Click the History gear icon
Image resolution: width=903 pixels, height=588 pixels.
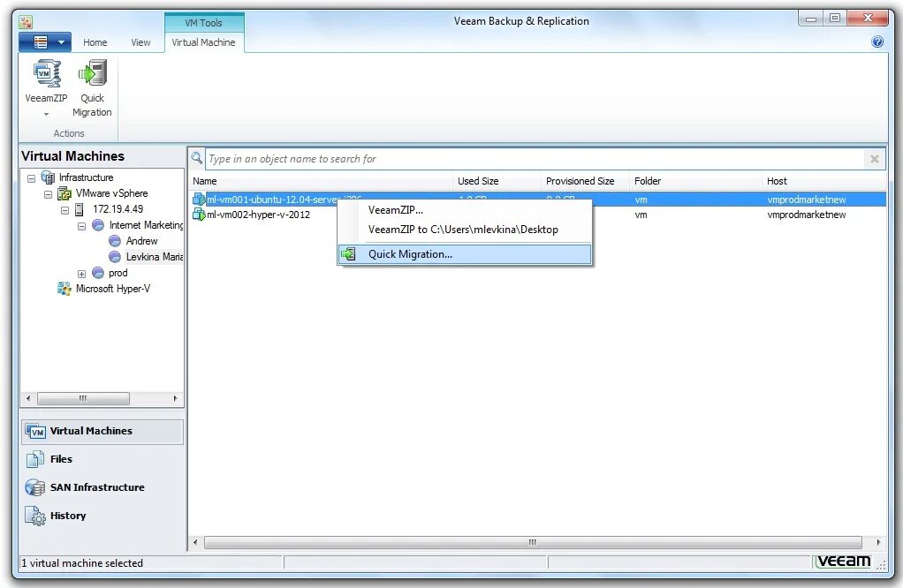(35, 516)
